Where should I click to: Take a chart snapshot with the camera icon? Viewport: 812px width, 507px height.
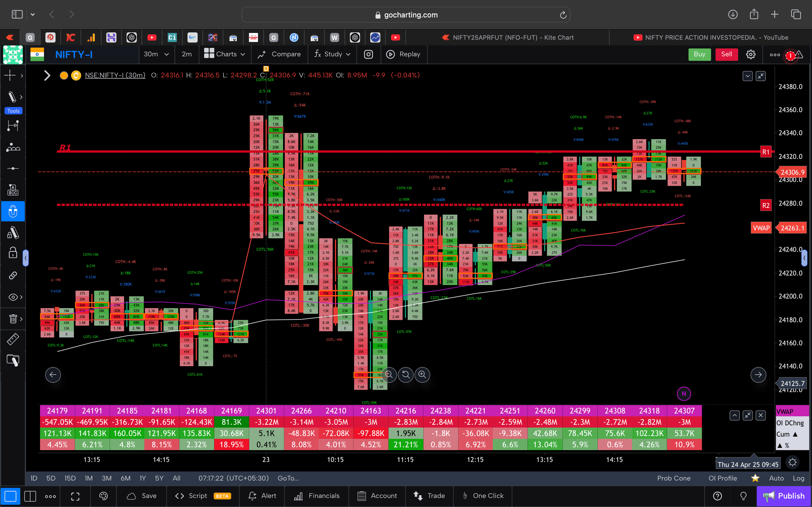click(x=368, y=54)
